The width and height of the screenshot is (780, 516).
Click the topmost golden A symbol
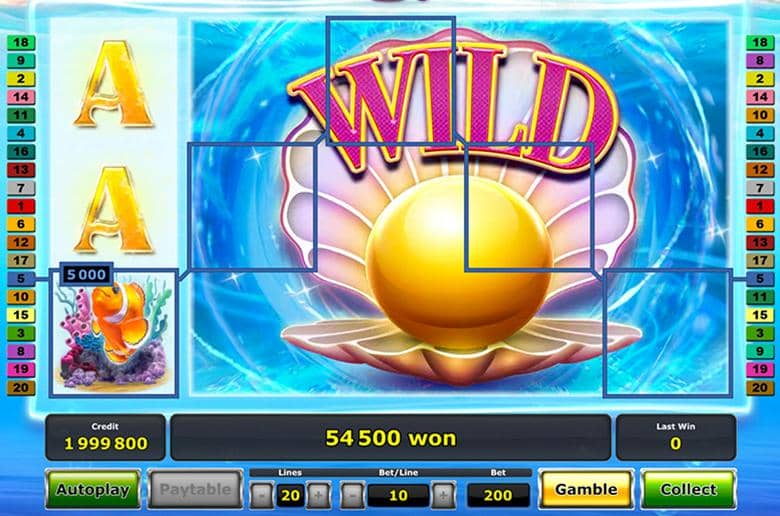(x=114, y=84)
